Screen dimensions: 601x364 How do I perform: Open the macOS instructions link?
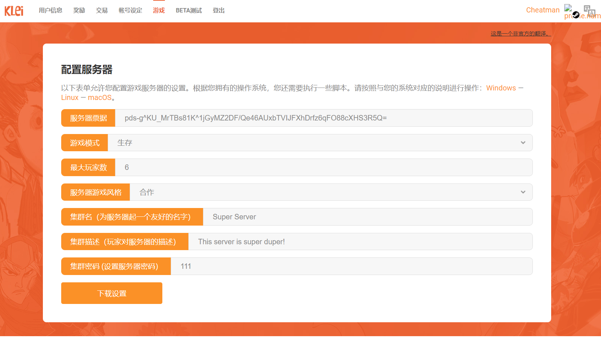tap(100, 97)
